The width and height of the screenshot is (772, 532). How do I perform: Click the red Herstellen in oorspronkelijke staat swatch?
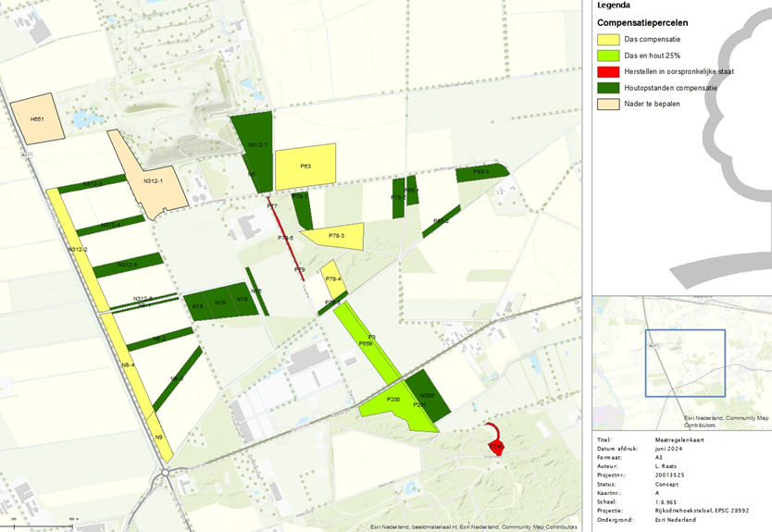click(608, 72)
